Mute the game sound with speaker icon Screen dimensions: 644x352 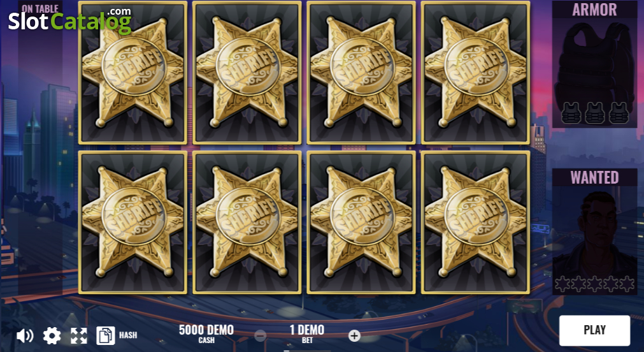25,335
